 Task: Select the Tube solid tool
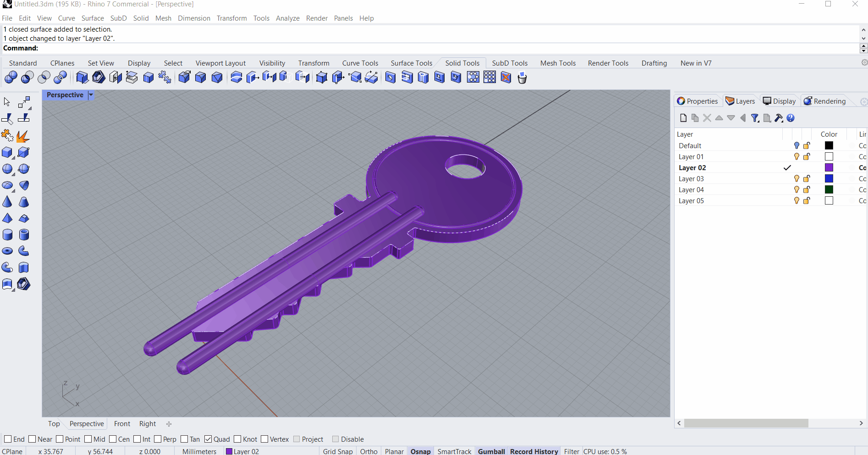point(24,235)
